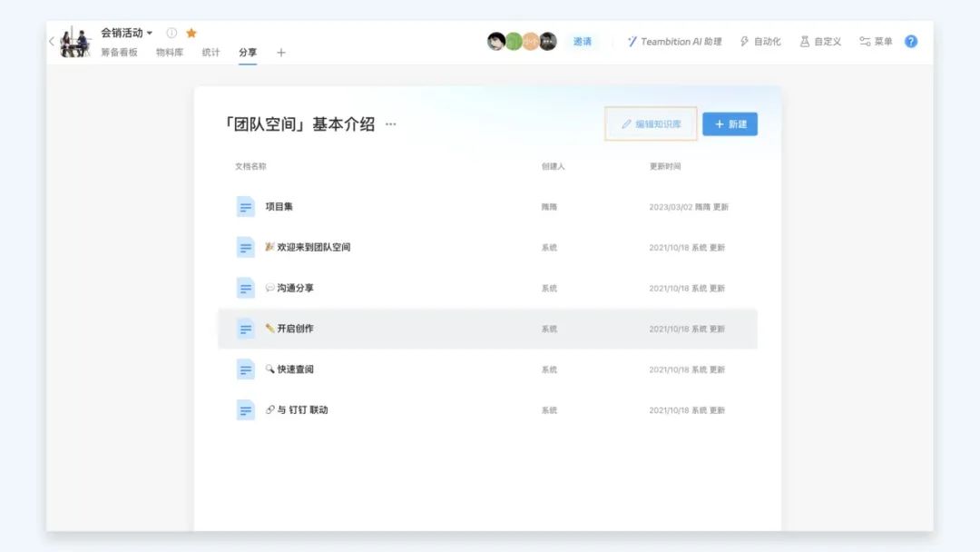Switch to the 筹备看板 tab
The height and width of the screenshot is (552, 980).
click(x=119, y=53)
